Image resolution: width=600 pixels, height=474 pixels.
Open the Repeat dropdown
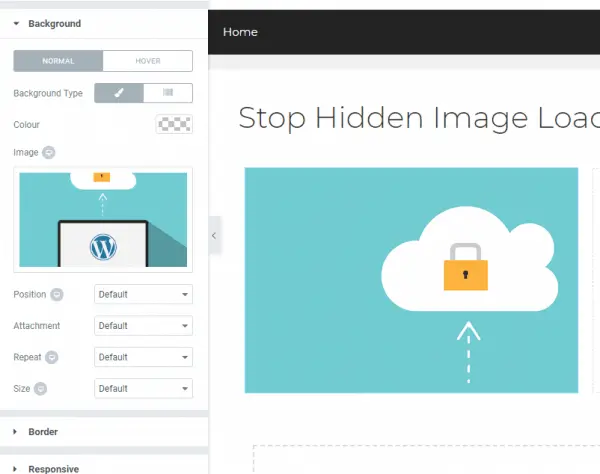click(x=143, y=357)
